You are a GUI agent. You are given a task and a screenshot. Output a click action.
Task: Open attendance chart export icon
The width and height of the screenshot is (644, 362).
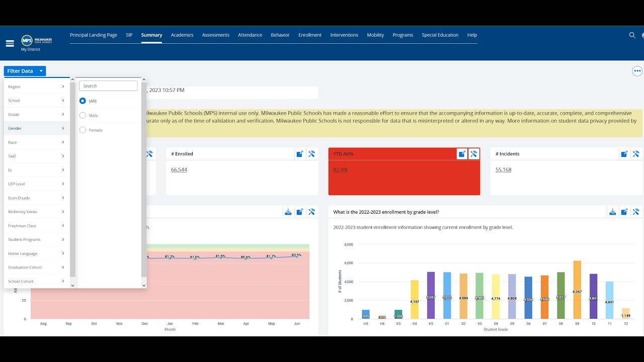[x=300, y=212]
